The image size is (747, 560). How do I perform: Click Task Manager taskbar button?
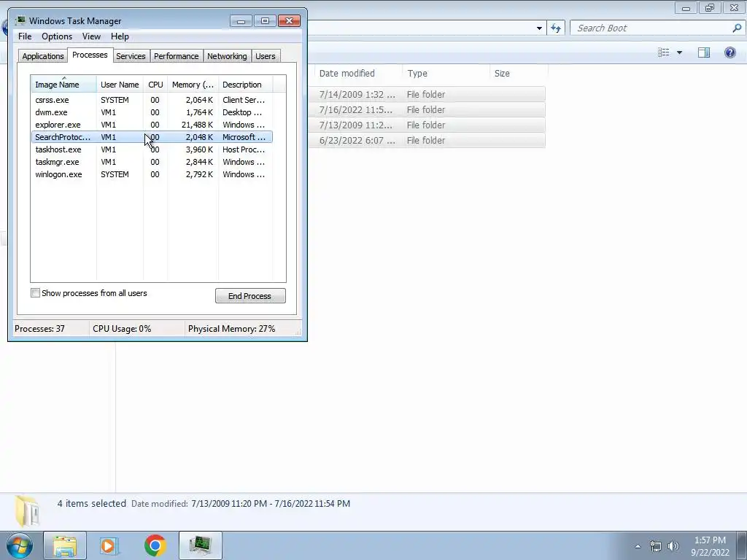tap(200, 545)
